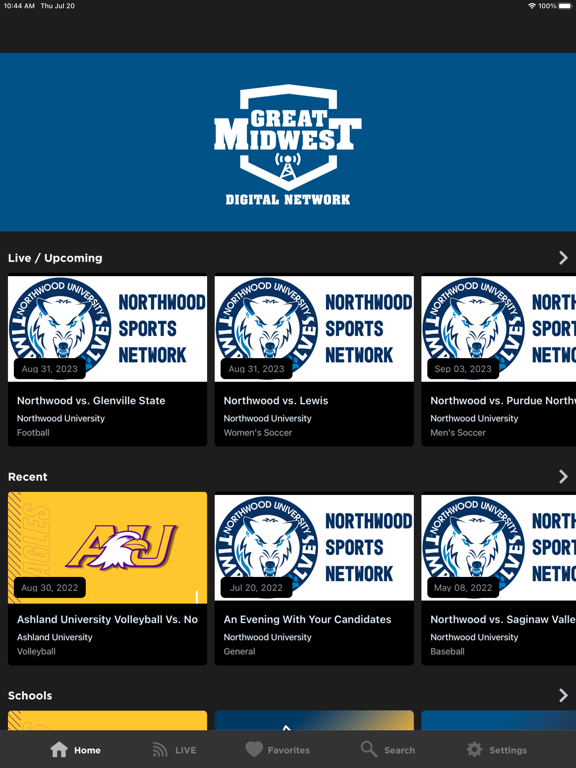Tap the Wi-Fi status icon
Screen dimensions: 576x768
[531, 6]
